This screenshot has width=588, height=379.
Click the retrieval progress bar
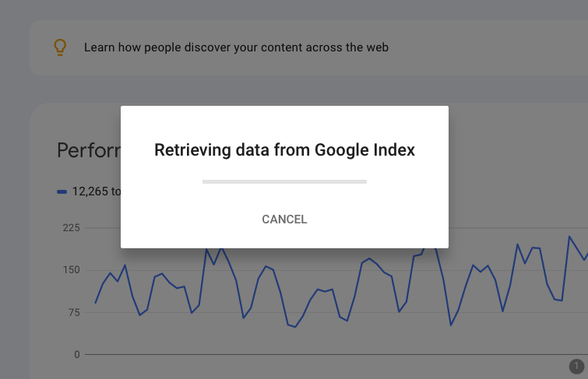284,181
